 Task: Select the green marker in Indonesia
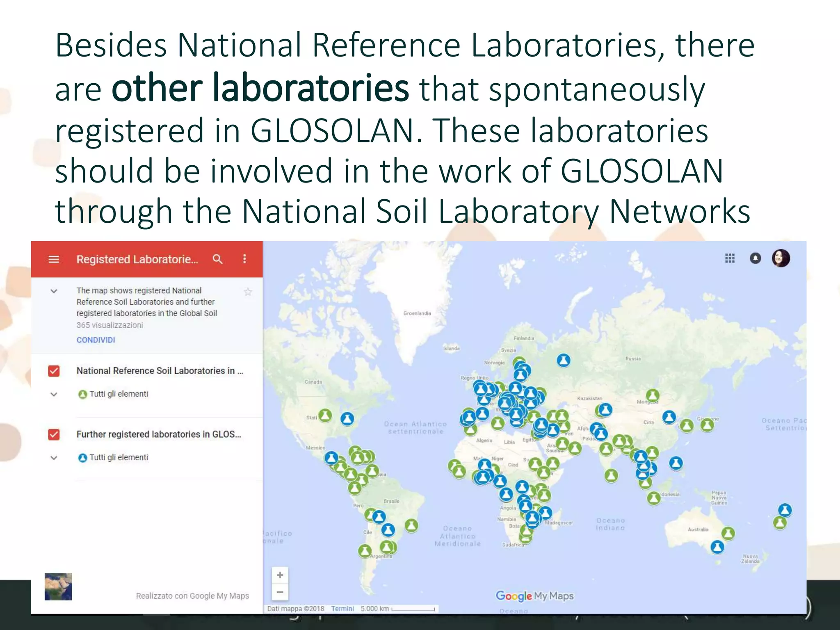pyautogui.click(x=654, y=498)
